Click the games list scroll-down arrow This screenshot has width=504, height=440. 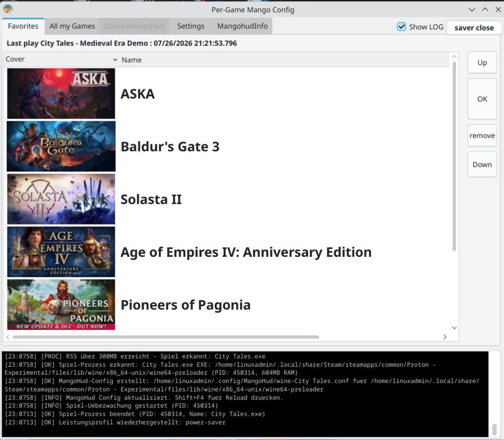click(x=454, y=328)
